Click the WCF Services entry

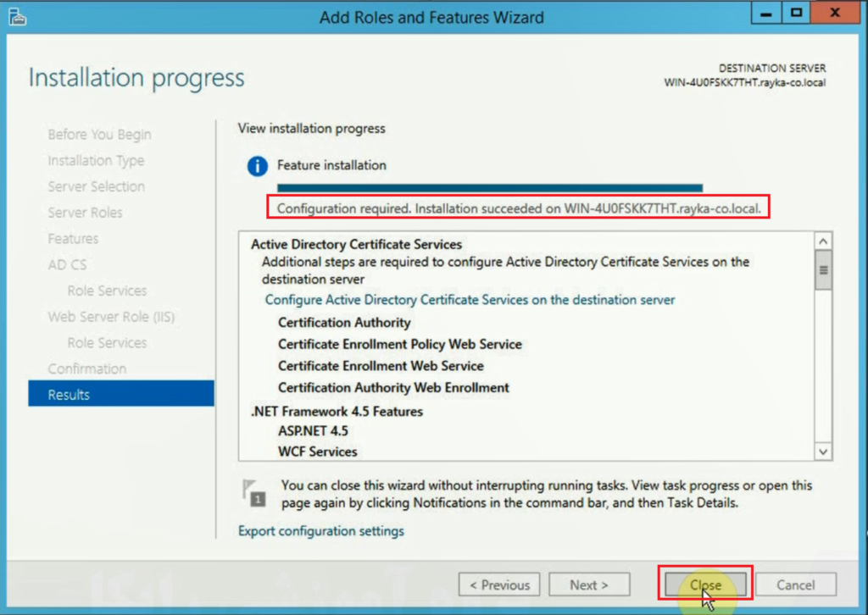[318, 452]
